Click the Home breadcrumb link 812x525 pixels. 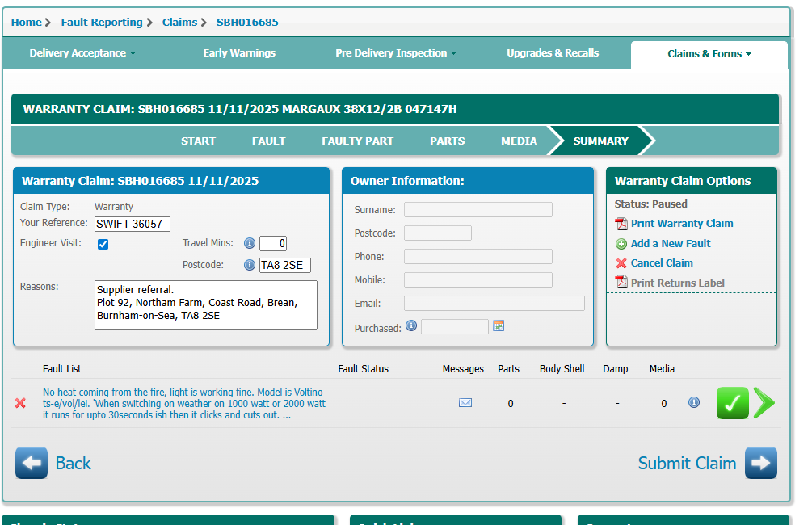pyautogui.click(x=27, y=23)
